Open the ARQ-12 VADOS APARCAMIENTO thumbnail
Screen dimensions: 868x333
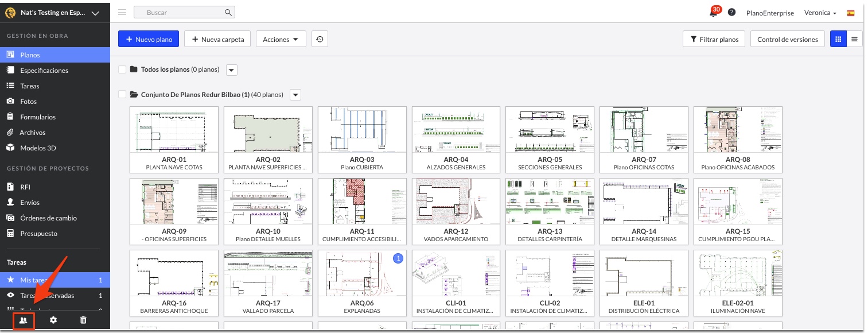(456, 211)
